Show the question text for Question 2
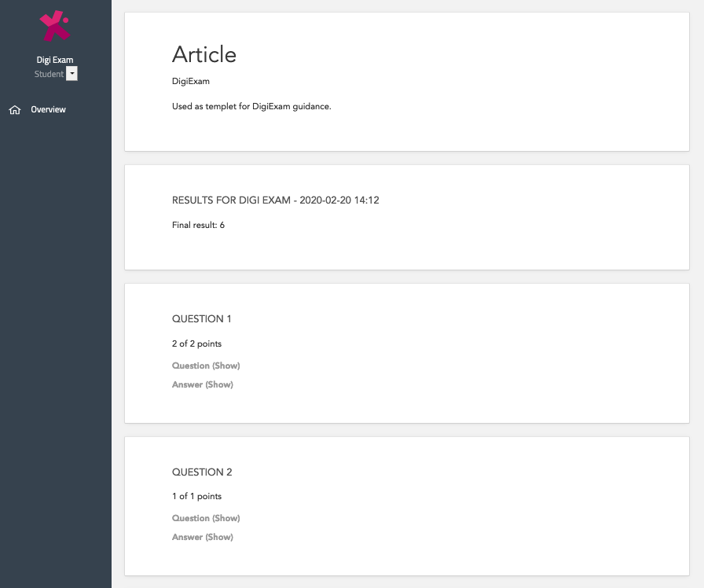This screenshot has height=588, width=704. (206, 518)
